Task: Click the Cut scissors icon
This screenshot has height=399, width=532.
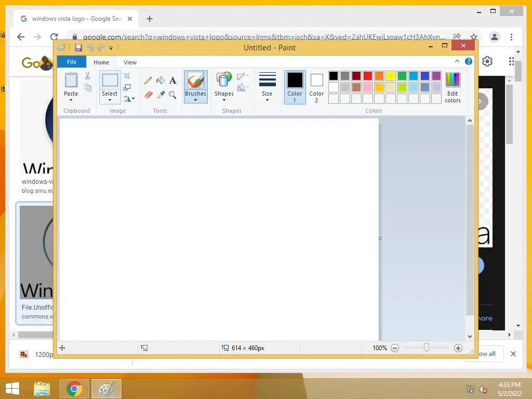Action: point(87,76)
